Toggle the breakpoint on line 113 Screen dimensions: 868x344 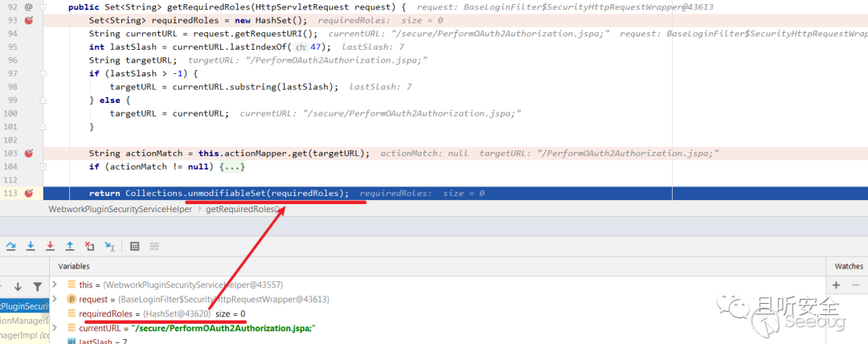29,194
